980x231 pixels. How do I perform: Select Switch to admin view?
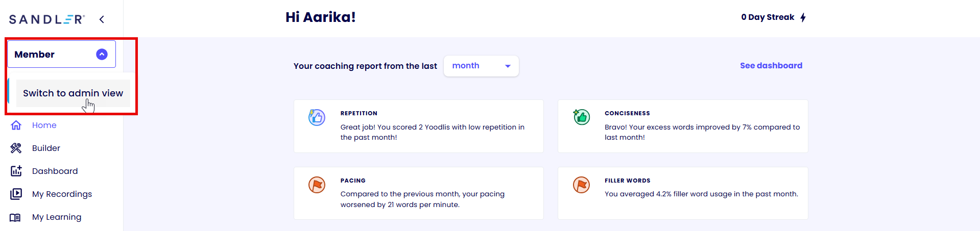(x=73, y=93)
